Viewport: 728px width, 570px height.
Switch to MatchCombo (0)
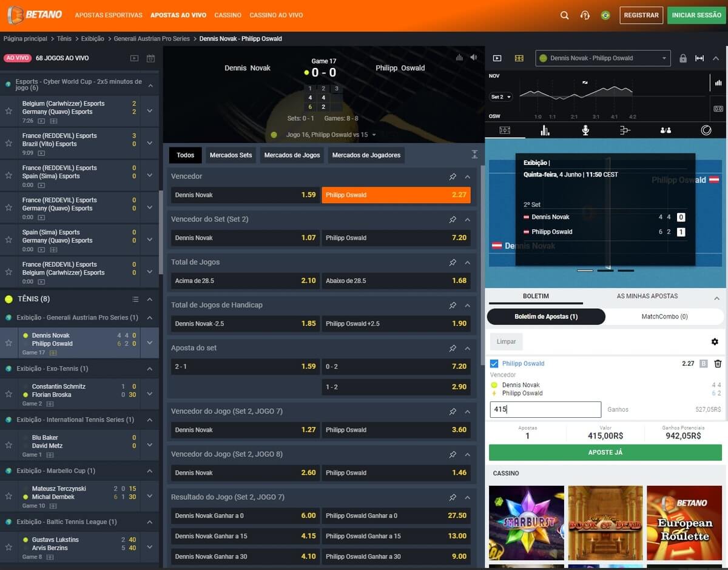coord(665,317)
